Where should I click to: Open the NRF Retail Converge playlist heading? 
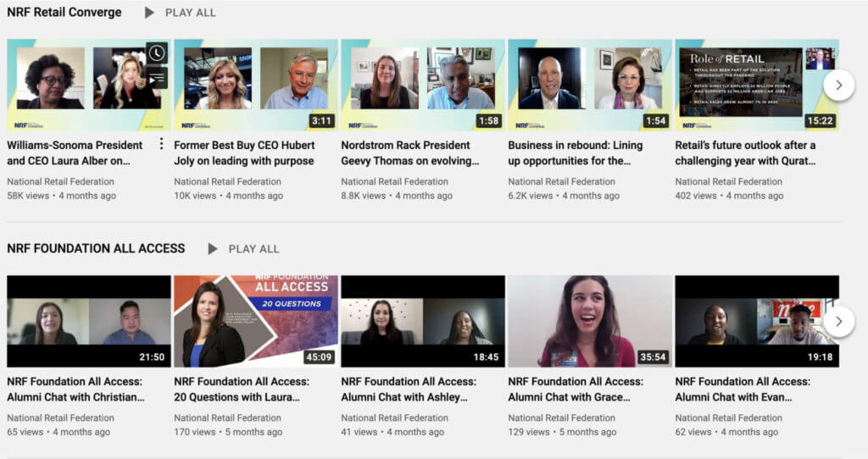click(64, 12)
